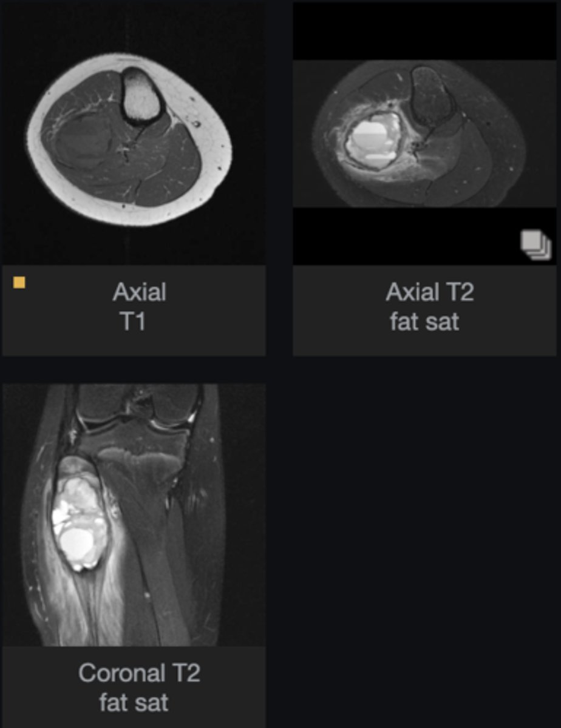Open the Coronal T2 fat sat thumbnail
Image resolution: width=561 pixels, height=728 pixels.
click(x=134, y=514)
